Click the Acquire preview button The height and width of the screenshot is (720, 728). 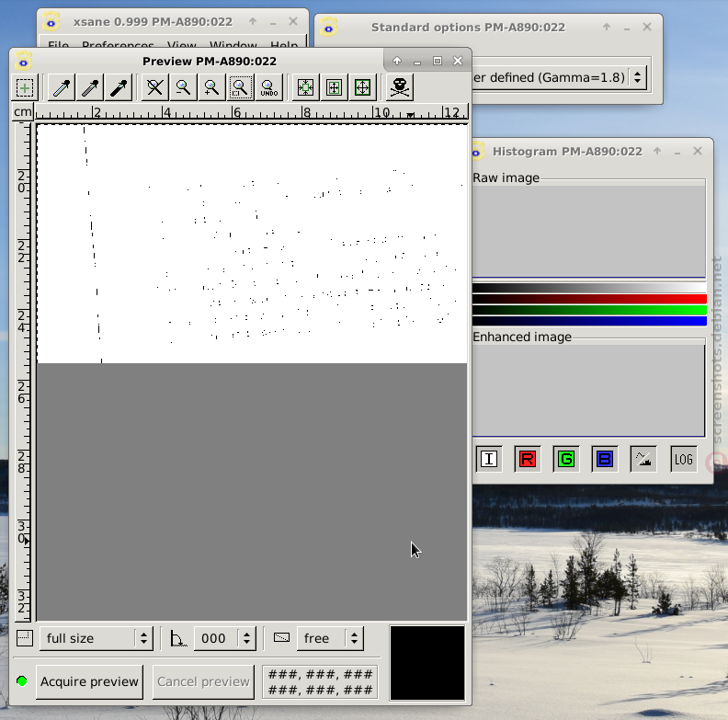pos(89,681)
